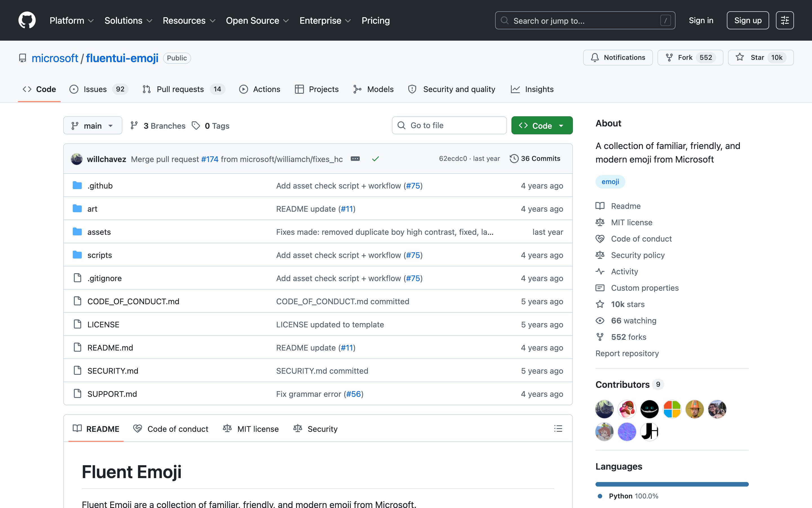
Task: Open the Pricing link
Action: [376, 21]
